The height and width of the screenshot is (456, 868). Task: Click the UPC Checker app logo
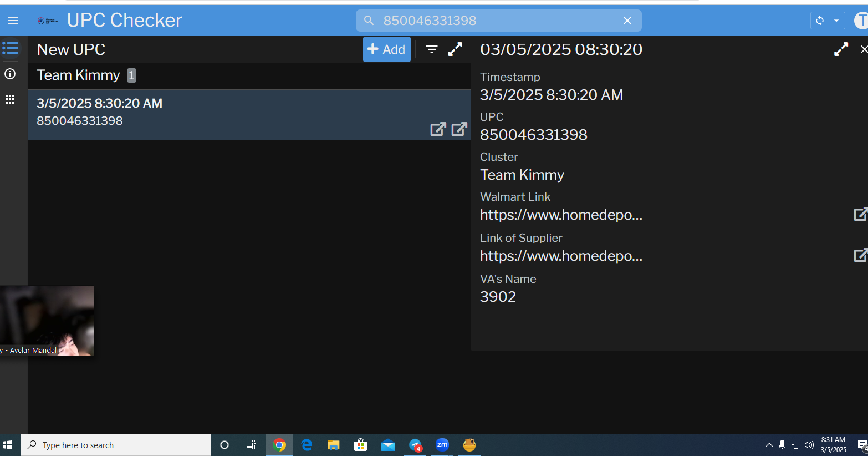coord(48,21)
